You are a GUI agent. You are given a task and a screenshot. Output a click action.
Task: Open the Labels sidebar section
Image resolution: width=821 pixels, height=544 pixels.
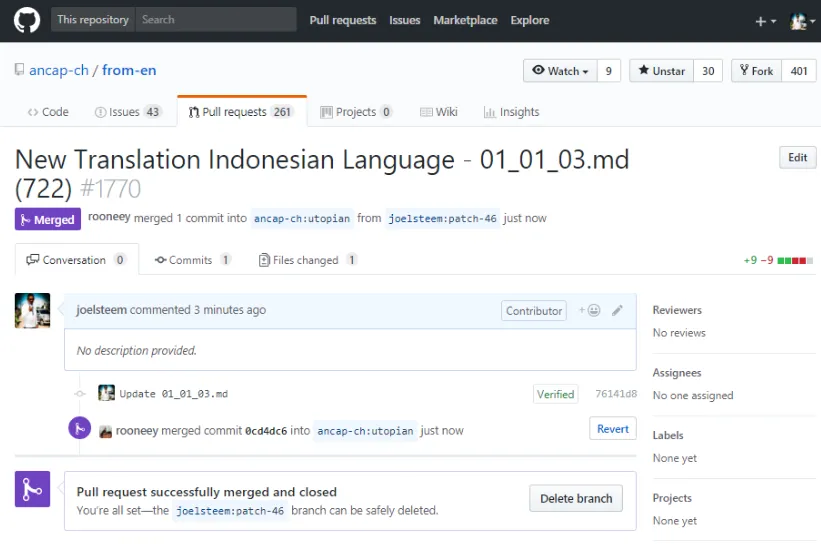(x=668, y=435)
